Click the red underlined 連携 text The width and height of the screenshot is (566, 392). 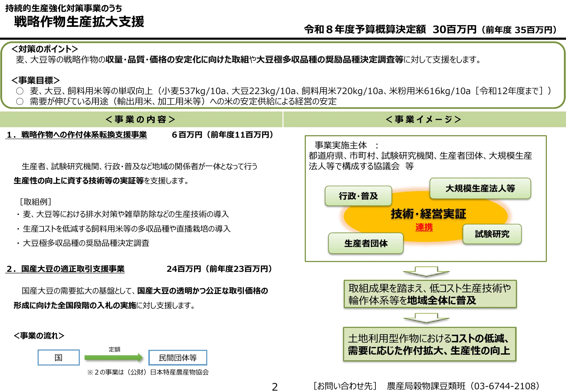click(424, 227)
